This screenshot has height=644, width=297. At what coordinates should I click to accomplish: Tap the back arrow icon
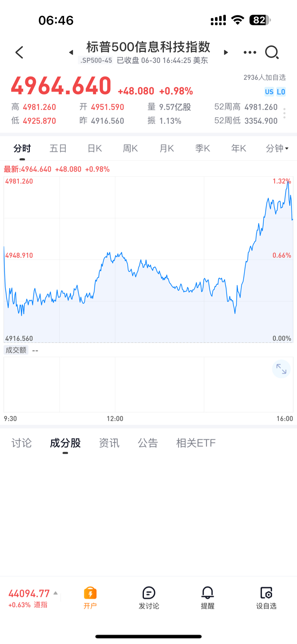[19, 52]
